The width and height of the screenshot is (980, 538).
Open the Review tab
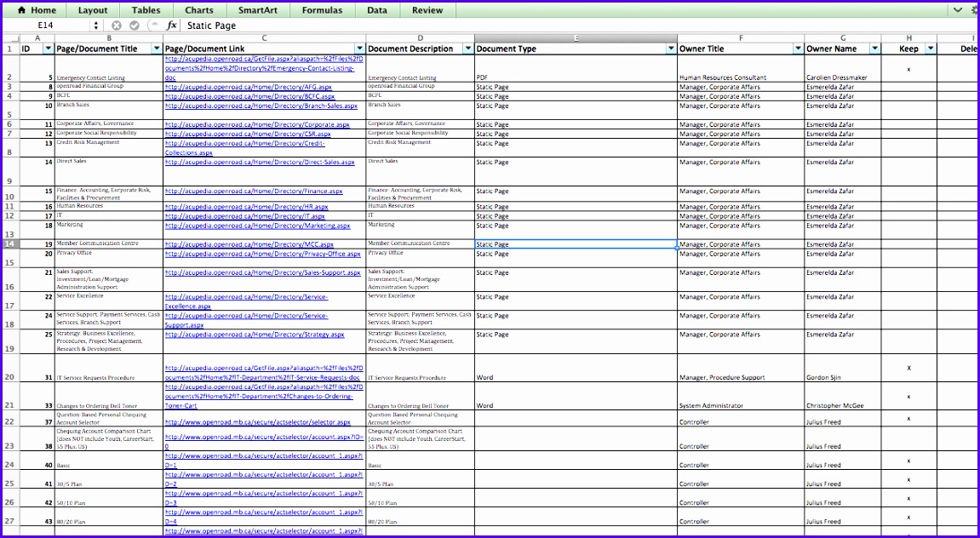pos(427,10)
